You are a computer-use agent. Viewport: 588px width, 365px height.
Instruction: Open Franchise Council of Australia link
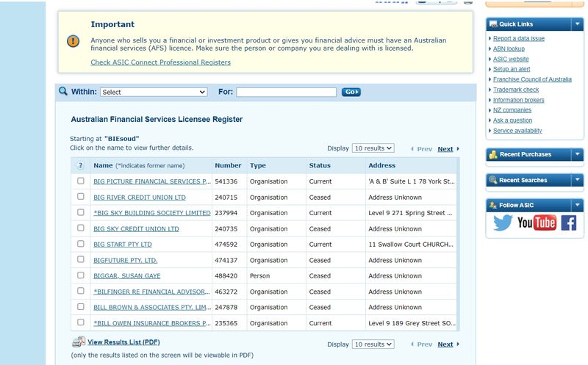tap(532, 79)
